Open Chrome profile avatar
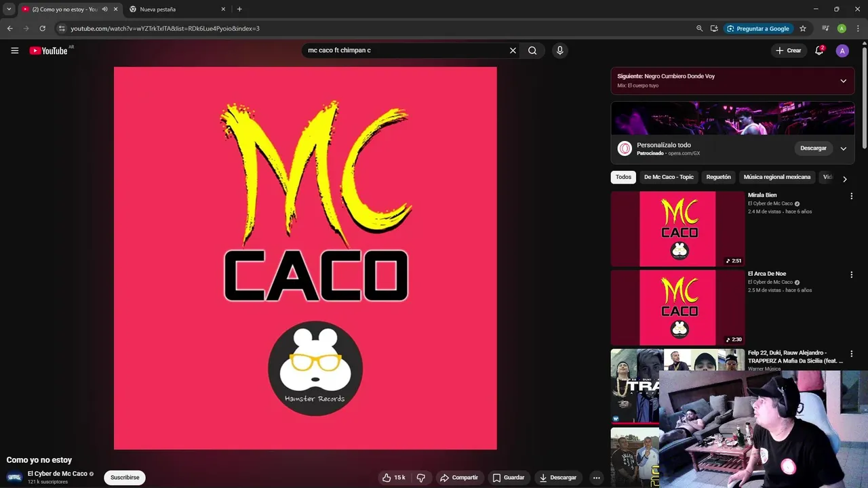The height and width of the screenshot is (488, 868). 842,28
